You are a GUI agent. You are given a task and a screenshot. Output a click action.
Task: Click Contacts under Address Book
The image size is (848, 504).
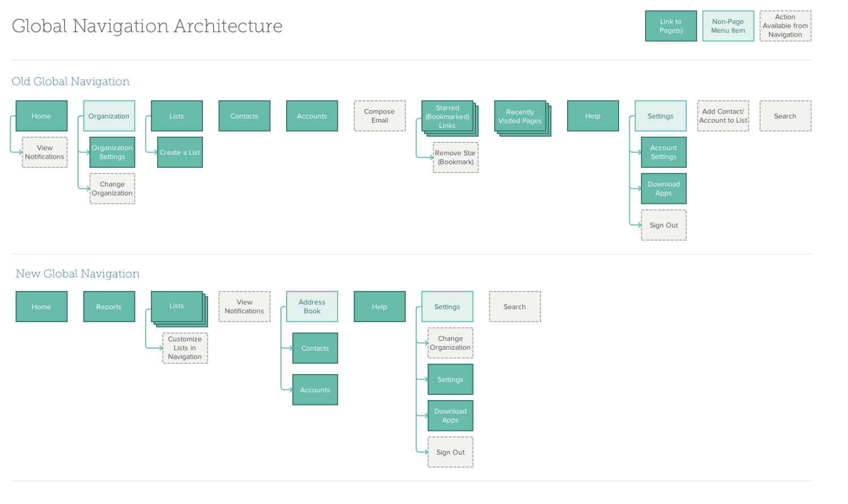(x=315, y=348)
